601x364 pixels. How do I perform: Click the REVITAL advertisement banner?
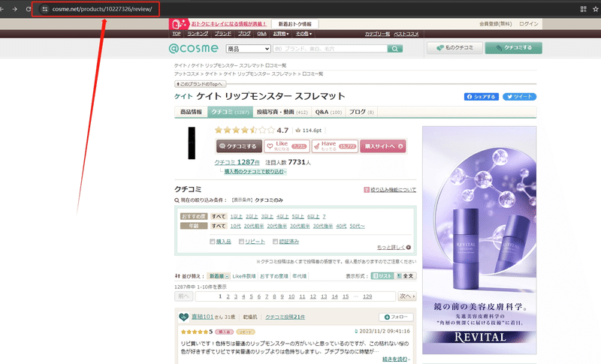479,240
